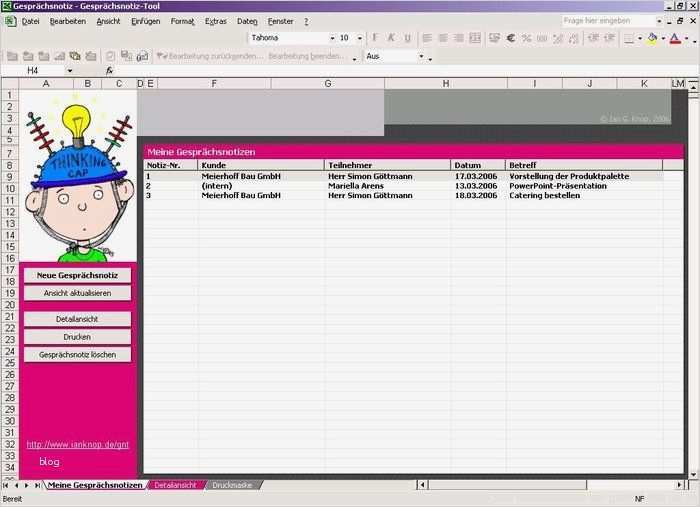
Task: Switch to Detailansicht sheet tab
Action: [x=175, y=485]
